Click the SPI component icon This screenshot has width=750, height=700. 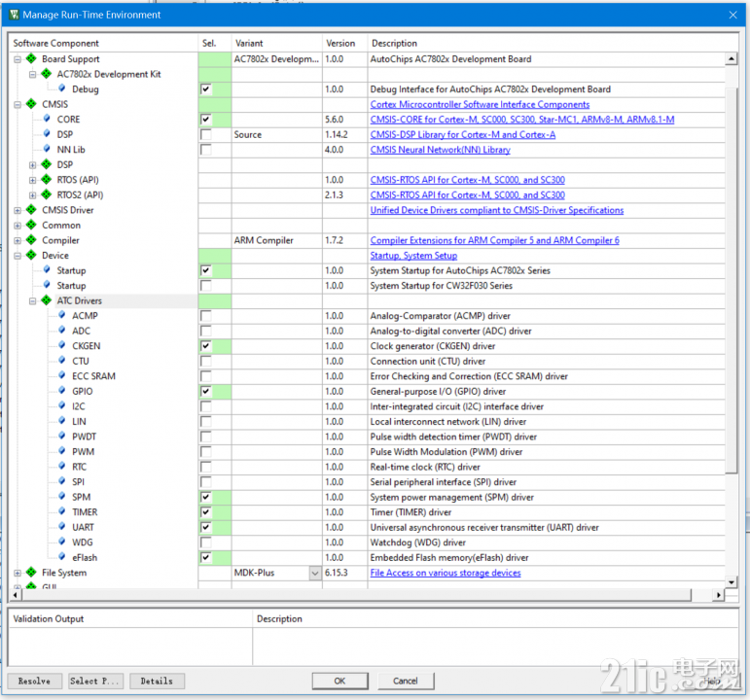(x=61, y=481)
